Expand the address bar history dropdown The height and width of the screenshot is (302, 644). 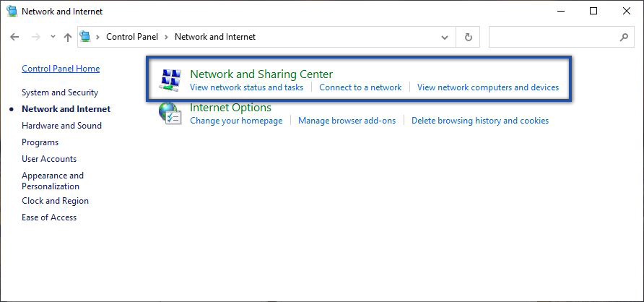pos(444,37)
